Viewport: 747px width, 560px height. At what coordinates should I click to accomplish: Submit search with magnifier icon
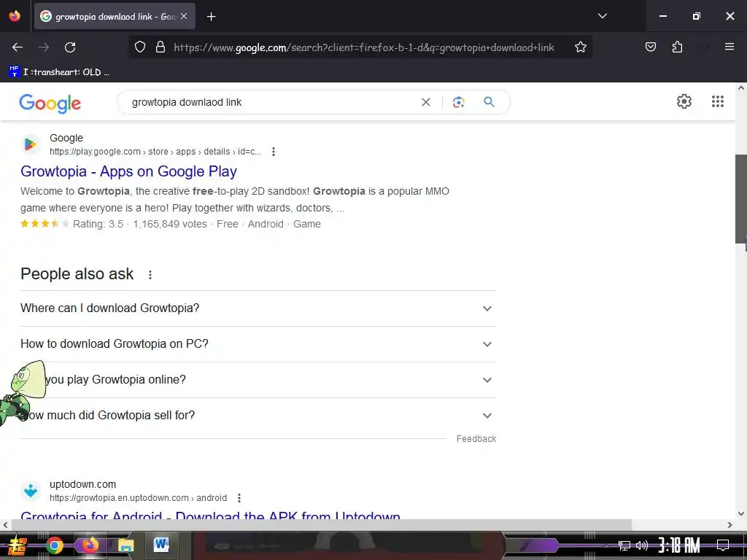coord(489,102)
